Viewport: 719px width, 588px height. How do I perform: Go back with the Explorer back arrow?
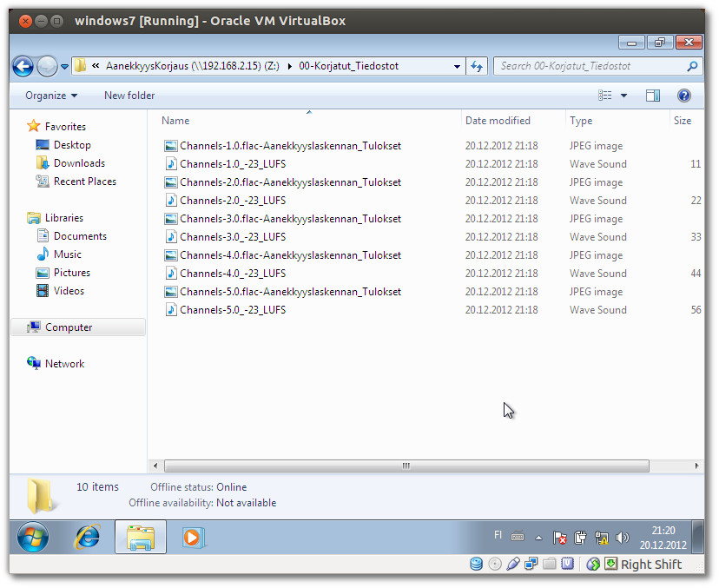pyautogui.click(x=23, y=67)
